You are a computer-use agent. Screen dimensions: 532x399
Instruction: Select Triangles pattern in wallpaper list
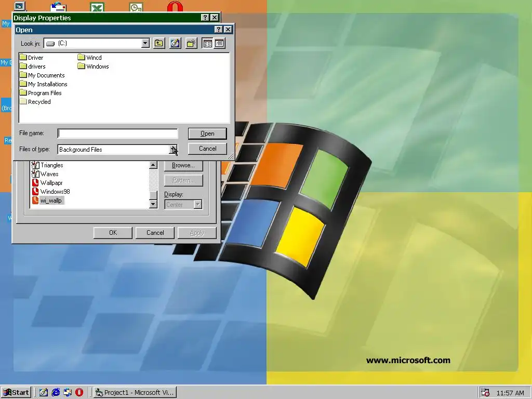[x=47, y=165]
